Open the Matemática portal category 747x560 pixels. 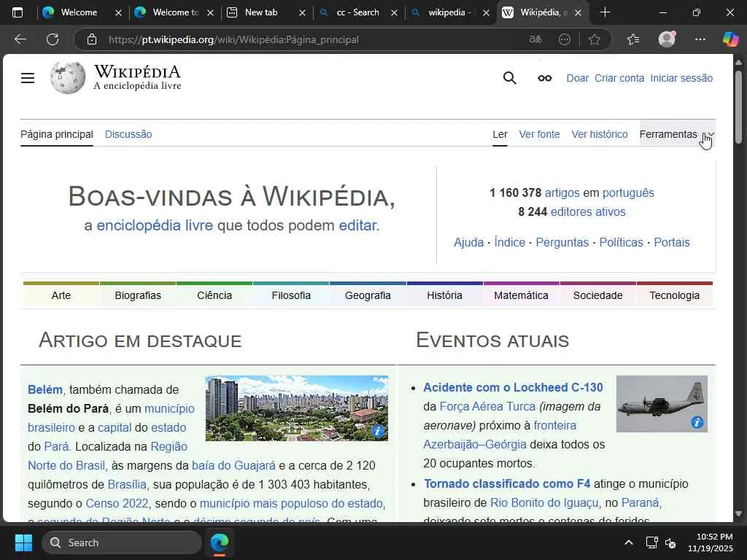521,295
